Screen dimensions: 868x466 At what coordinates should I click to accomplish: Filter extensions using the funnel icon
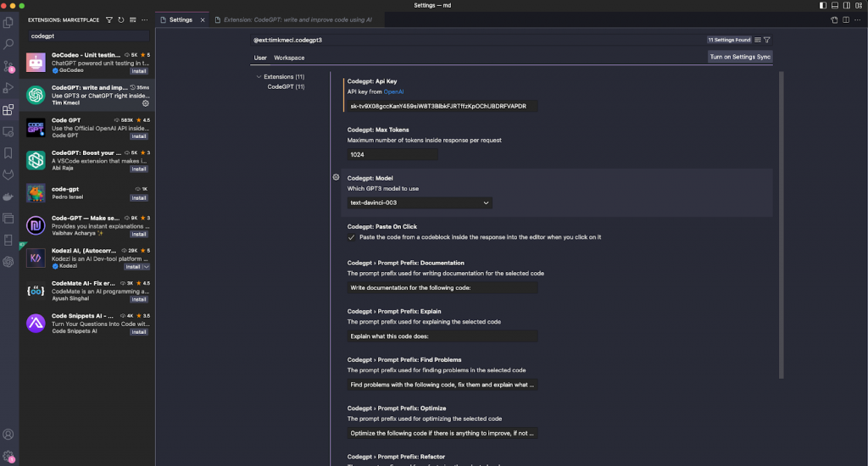pyautogui.click(x=109, y=20)
